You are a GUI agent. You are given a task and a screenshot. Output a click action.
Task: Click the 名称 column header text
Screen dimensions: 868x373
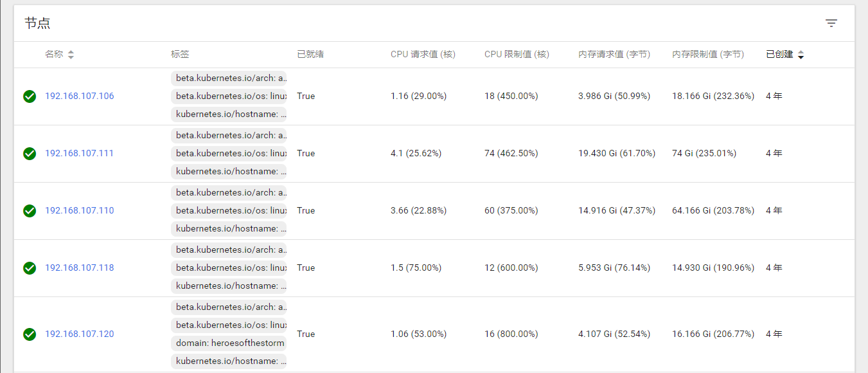pyautogui.click(x=54, y=55)
